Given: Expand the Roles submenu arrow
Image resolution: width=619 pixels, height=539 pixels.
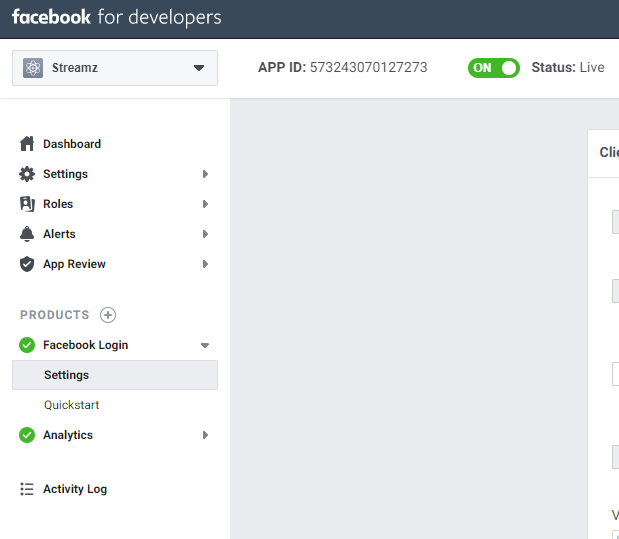Looking at the screenshot, I should tap(205, 204).
